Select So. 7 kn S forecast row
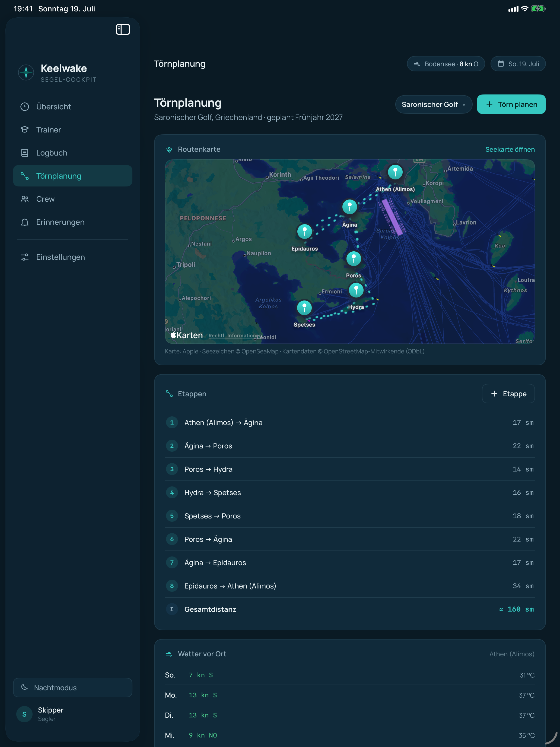The width and height of the screenshot is (560, 747). (x=350, y=675)
